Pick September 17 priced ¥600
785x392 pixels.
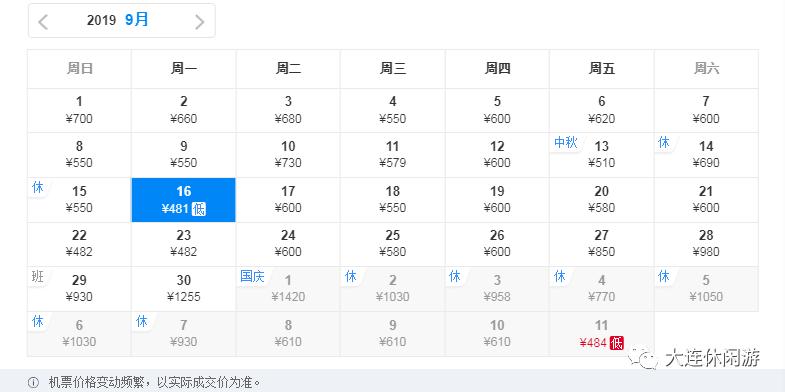pos(288,200)
